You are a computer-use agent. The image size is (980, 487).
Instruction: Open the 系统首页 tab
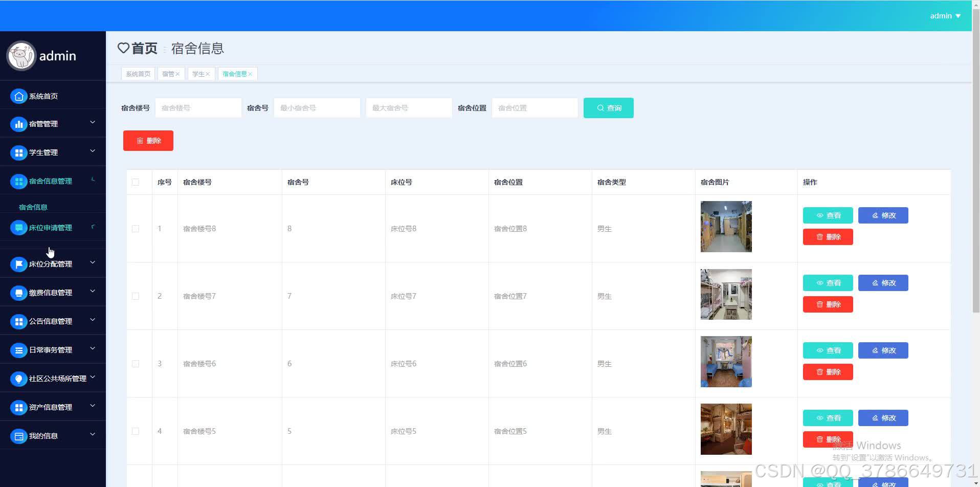(x=138, y=73)
